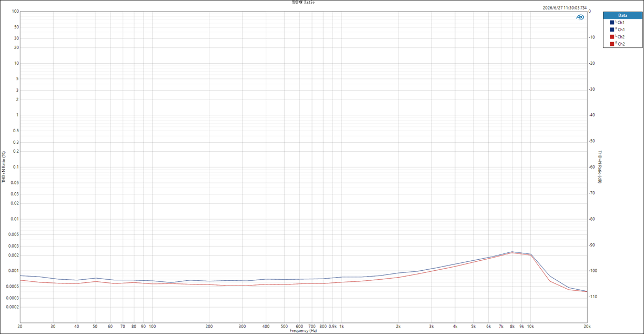Select the R Ch2 legend label

point(620,44)
